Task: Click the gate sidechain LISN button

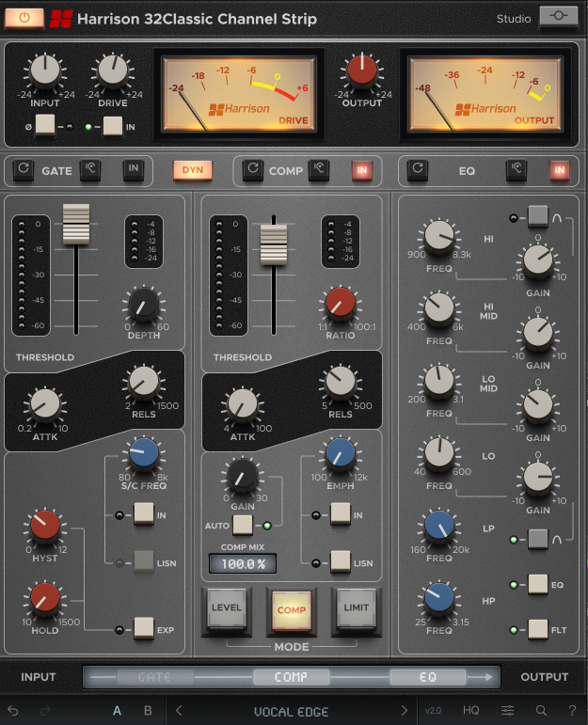Action: [x=143, y=562]
